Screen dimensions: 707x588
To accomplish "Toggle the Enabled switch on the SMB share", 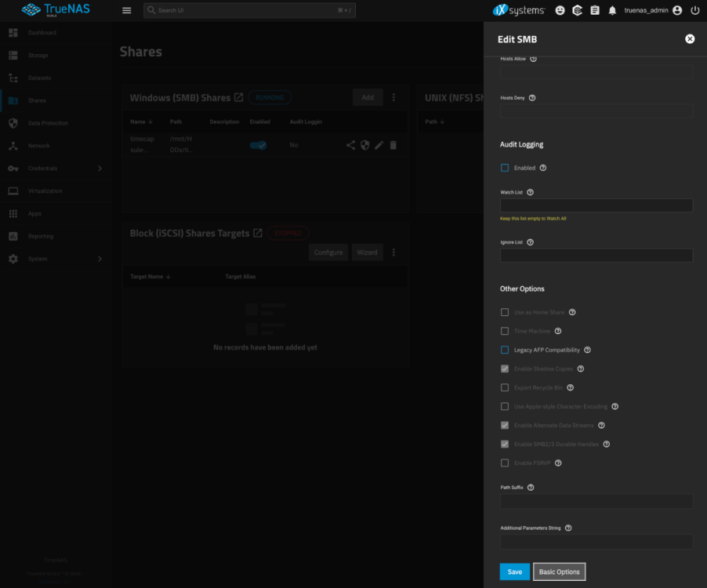I will [x=259, y=144].
